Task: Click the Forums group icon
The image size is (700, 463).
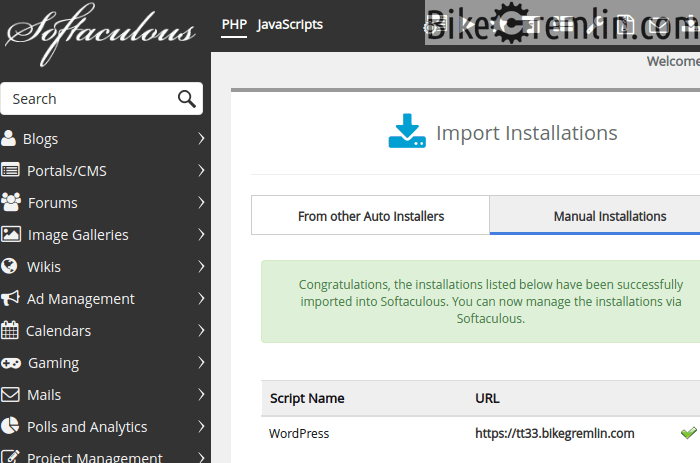Action: point(11,202)
